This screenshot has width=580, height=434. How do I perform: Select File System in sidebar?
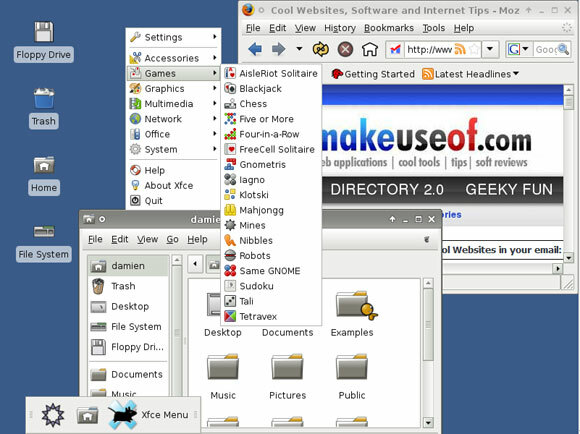pos(128,326)
